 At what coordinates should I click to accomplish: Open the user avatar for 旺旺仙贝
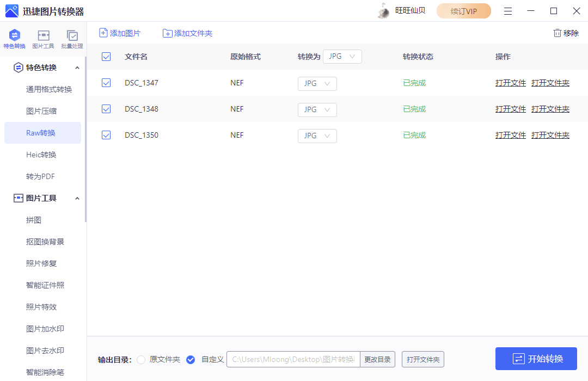[383, 10]
